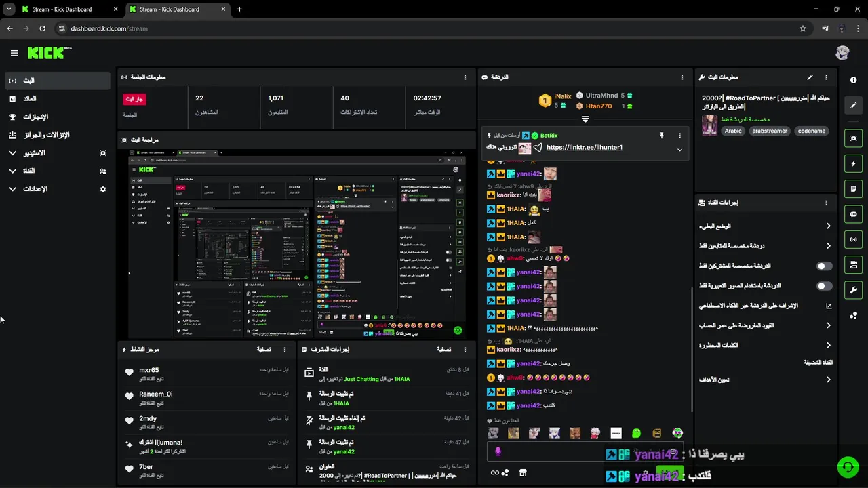Screen dimensions: 868x488
Task: Toggle the mod actions document icon in the right toolbar
Action: click(853, 188)
